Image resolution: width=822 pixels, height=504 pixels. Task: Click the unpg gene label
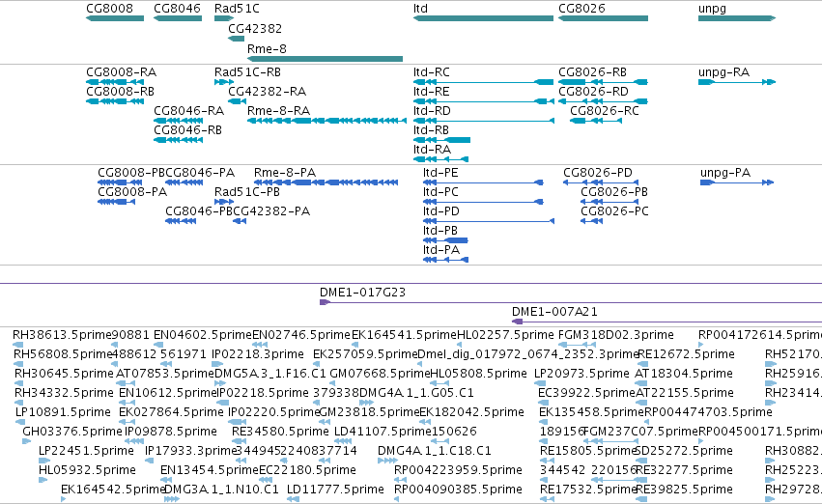pos(712,9)
